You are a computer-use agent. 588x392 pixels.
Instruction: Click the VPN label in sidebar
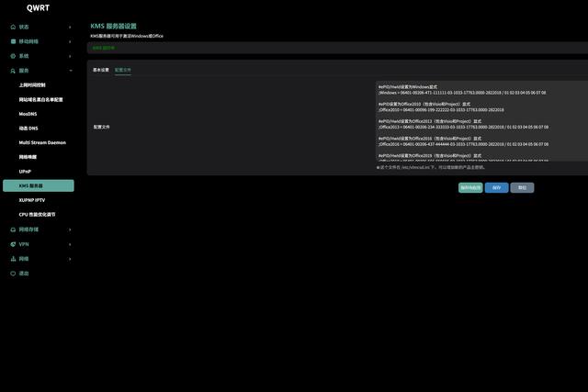pos(24,244)
